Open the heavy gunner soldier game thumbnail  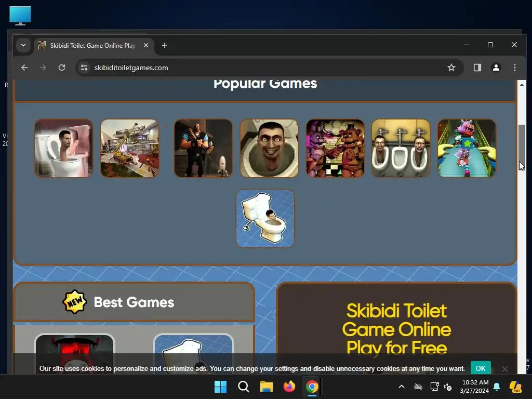pos(203,148)
